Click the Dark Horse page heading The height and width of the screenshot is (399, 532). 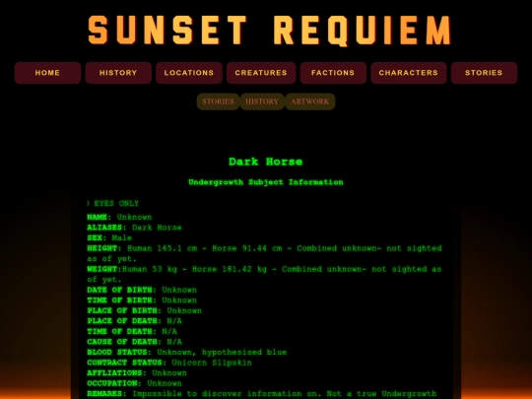click(x=266, y=162)
